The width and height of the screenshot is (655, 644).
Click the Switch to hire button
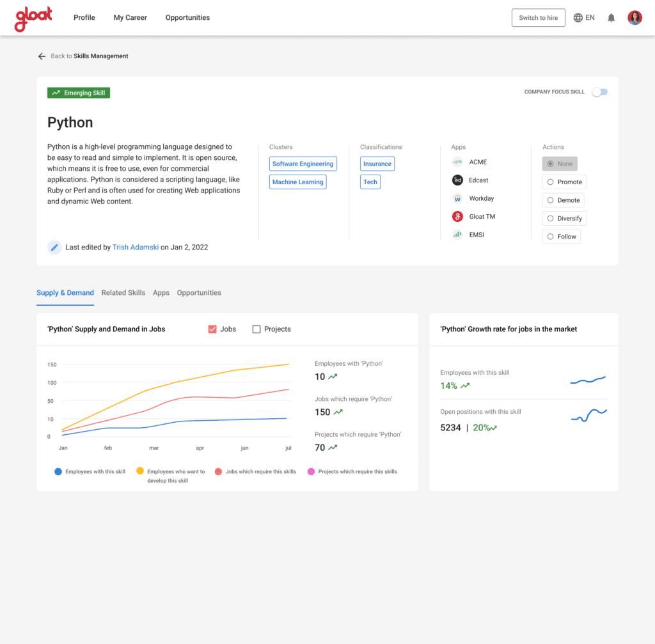click(539, 17)
